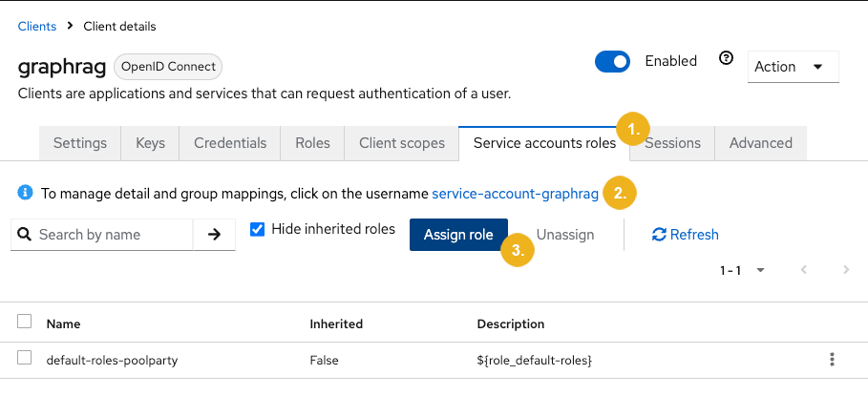868x396 pixels.
Task: Check the default-roles-poolparty row checkbox
Action: [25, 358]
